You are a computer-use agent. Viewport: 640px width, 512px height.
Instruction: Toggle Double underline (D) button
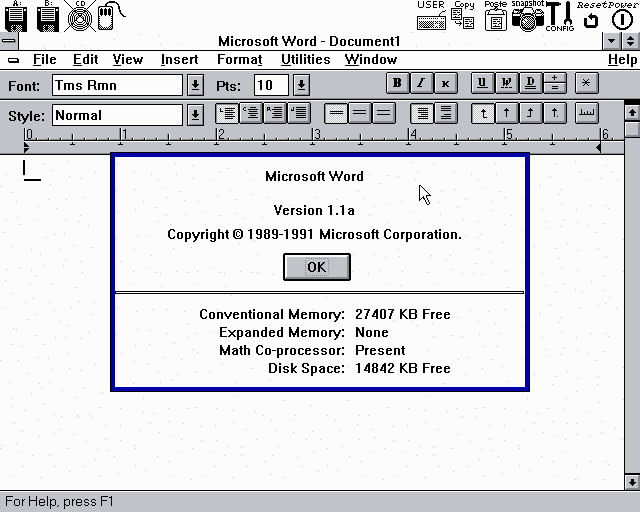(x=530, y=83)
